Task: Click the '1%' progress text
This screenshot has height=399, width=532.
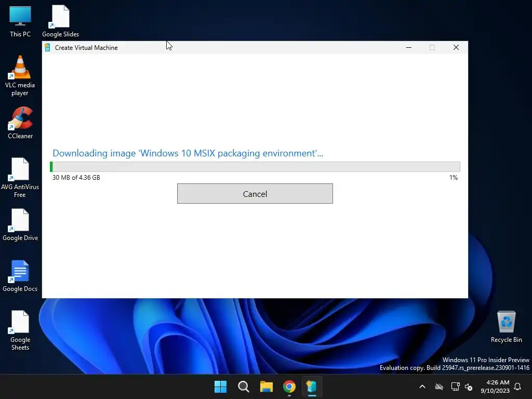Action: (x=454, y=178)
